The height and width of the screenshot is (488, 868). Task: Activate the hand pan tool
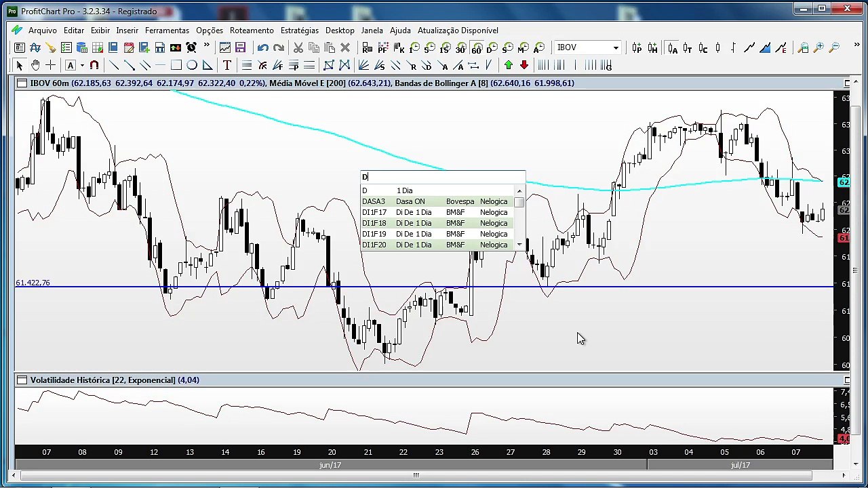35,65
